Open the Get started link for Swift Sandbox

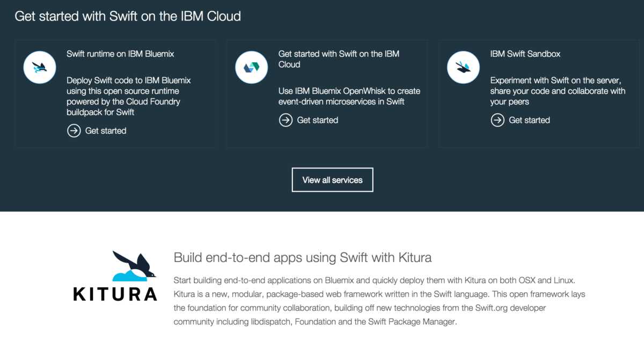521,120
